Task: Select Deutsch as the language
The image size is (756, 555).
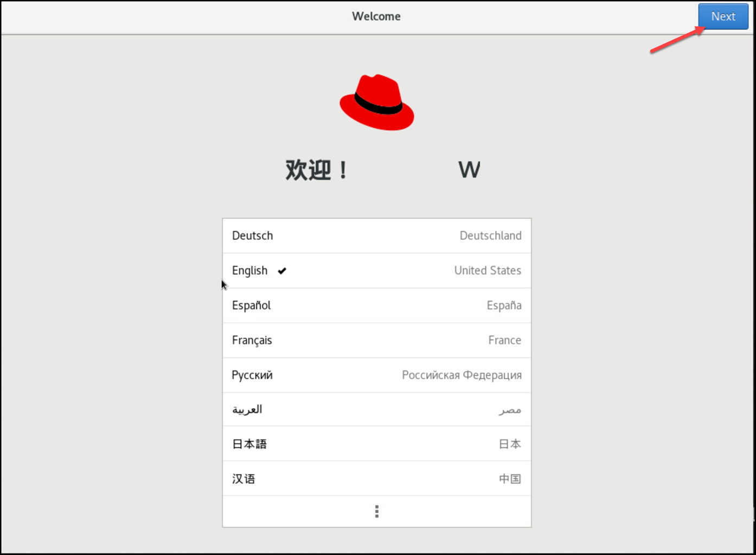Action: (253, 236)
